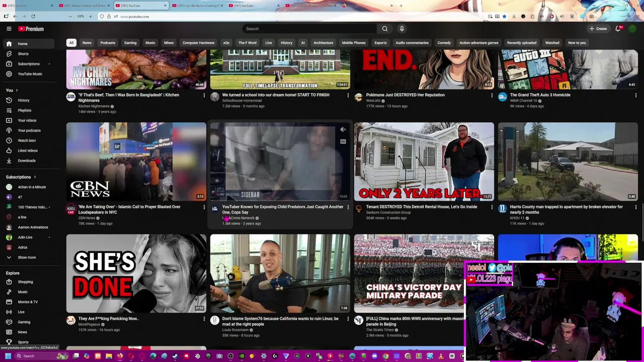Open the Adrox channel

[28, 247]
